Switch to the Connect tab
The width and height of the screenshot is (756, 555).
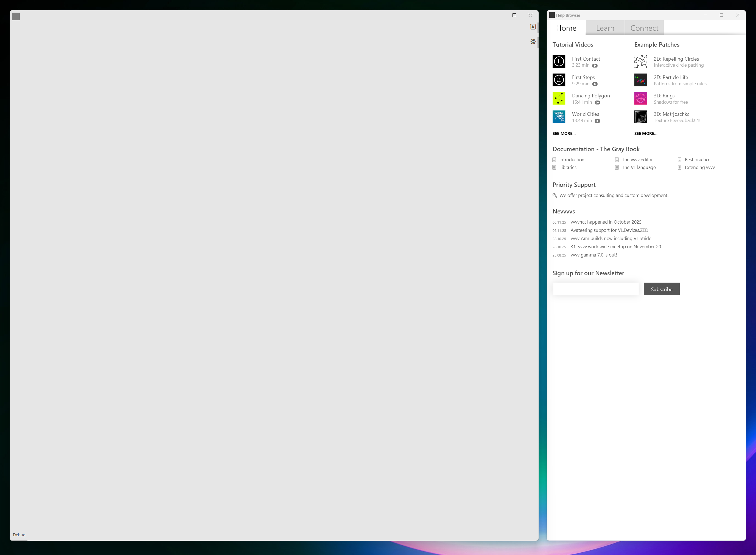point(644,28)
